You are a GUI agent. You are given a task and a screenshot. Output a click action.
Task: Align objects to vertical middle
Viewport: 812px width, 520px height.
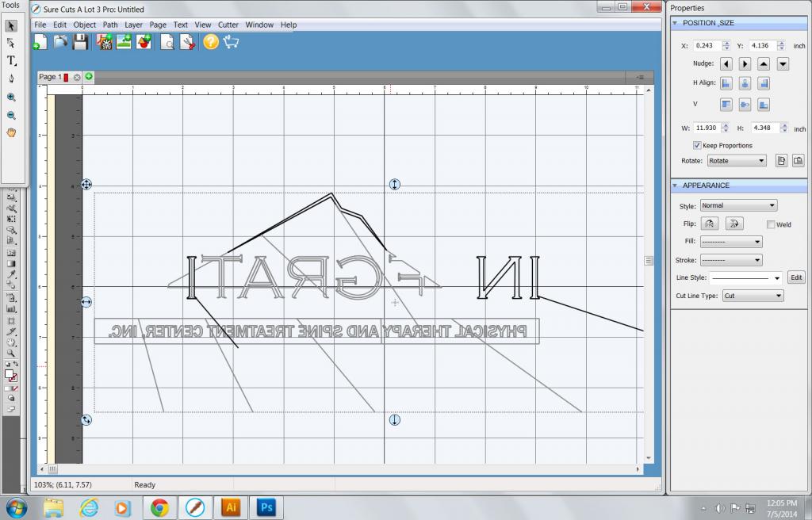coord(745,105)
